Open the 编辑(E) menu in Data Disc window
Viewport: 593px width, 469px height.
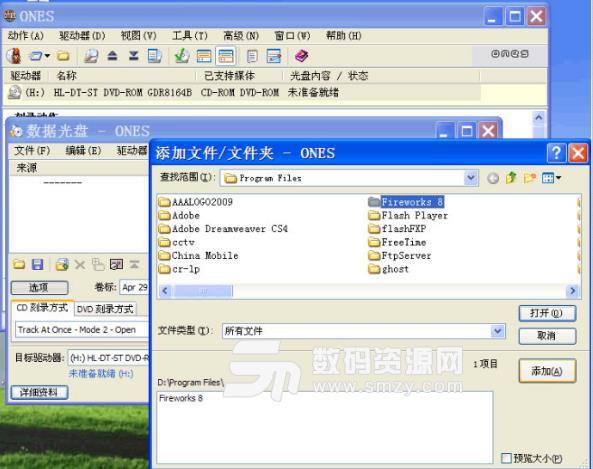click(x=83, y=151)
